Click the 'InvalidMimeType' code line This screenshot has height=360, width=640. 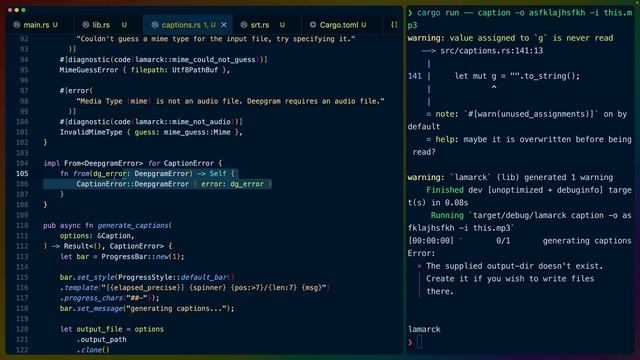point(151,132)
